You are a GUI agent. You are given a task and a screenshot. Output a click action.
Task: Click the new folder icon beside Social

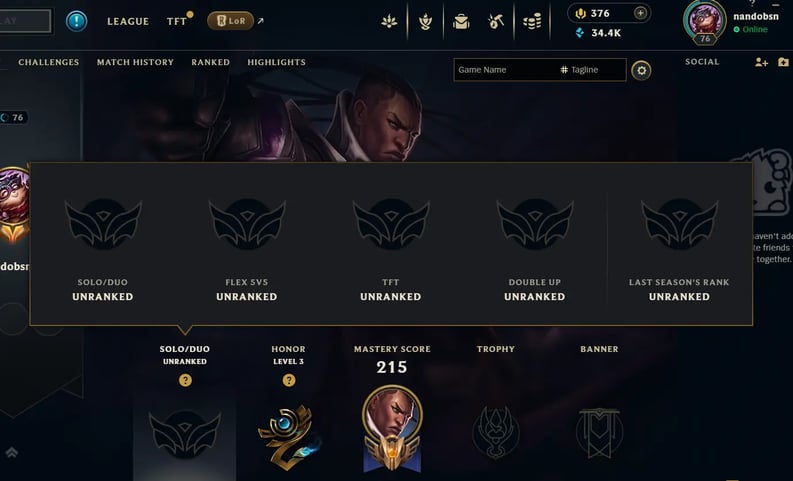(783, 62)
